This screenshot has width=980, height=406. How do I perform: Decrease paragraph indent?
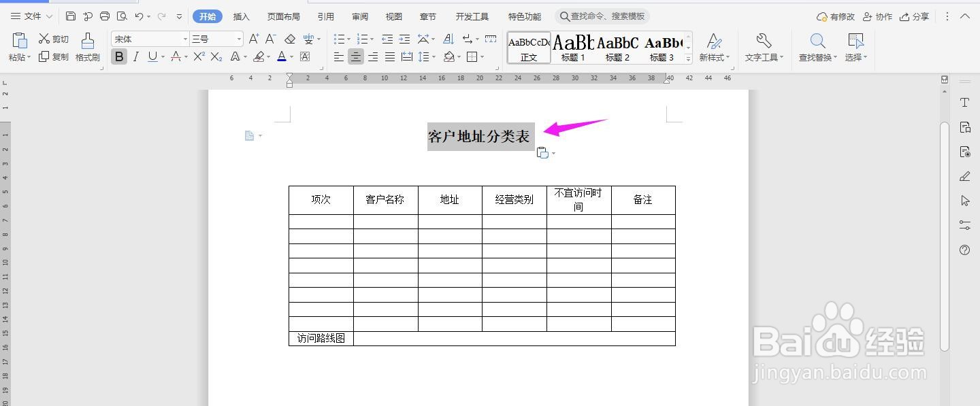pos(387,39)
